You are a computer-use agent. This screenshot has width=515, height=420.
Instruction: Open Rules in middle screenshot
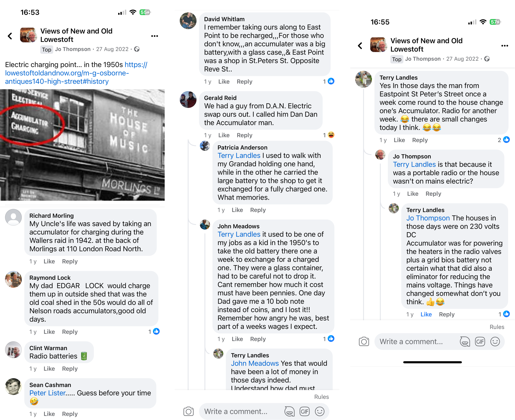321,397
